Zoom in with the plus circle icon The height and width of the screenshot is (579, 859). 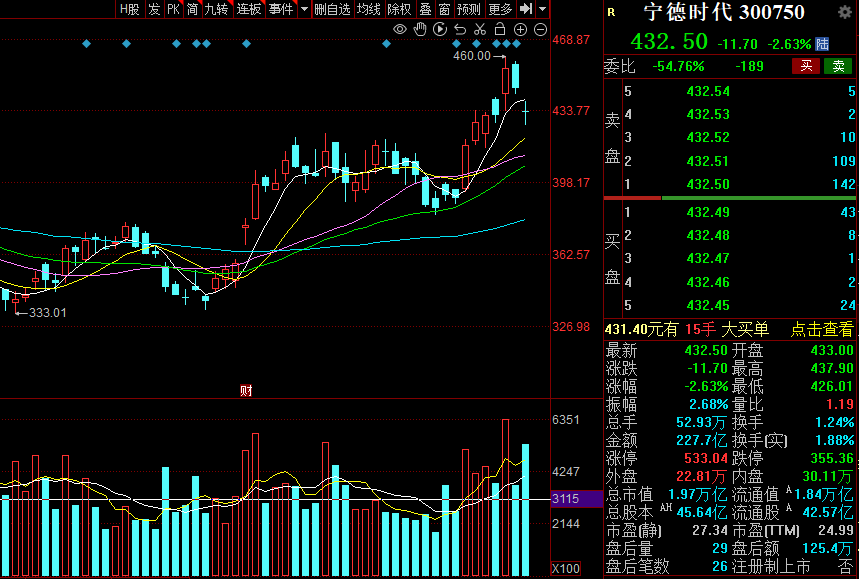(x=519, y=30)
